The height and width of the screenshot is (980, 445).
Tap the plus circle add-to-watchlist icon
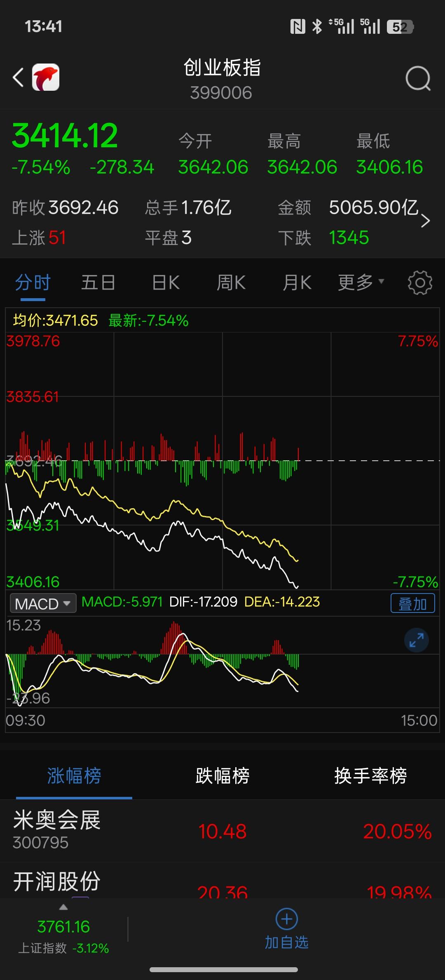click(x=287, y=919)
